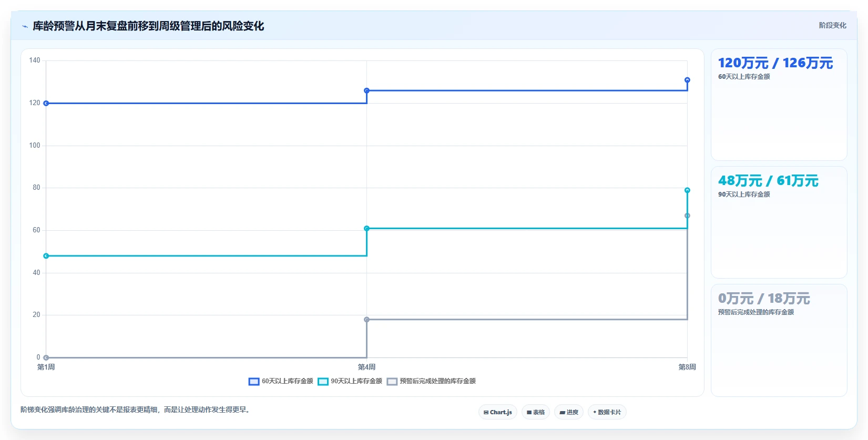Select the 第4周 blue point at 126
Viewport: 868px width, 440px height.
[x=366, y=90]
